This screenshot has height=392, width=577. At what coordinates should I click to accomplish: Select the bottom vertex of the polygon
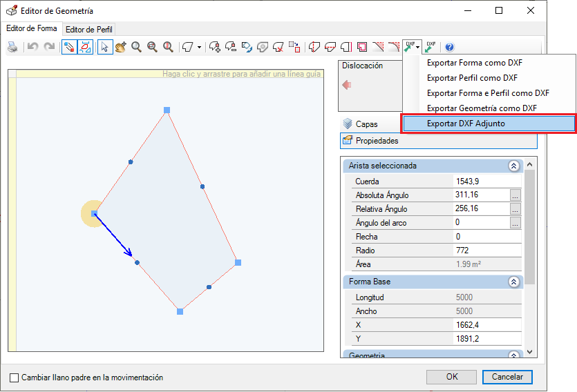click(180, 311)
